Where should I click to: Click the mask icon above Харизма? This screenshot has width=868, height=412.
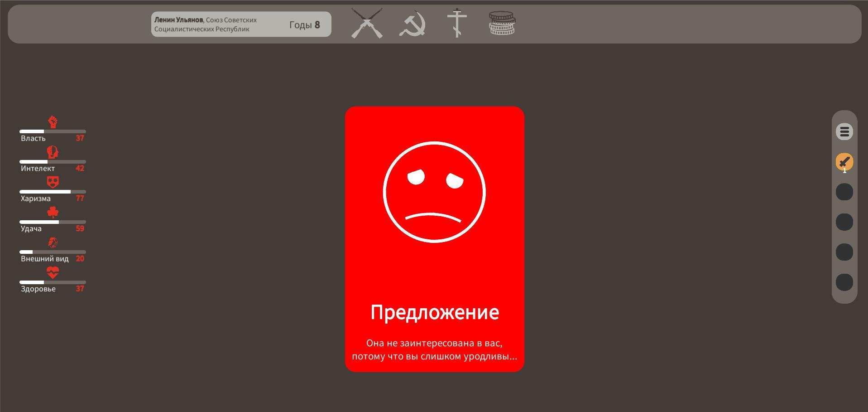point(53,182)
